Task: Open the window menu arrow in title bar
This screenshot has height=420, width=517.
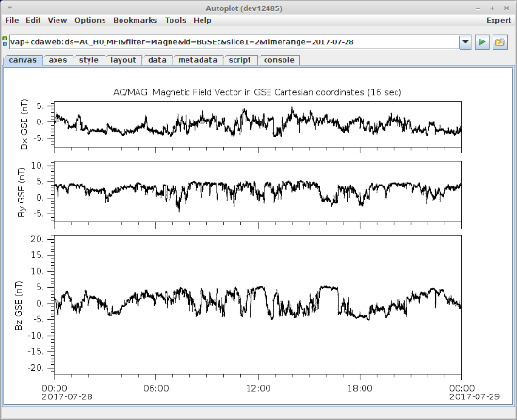Action: tap(10, 8)
